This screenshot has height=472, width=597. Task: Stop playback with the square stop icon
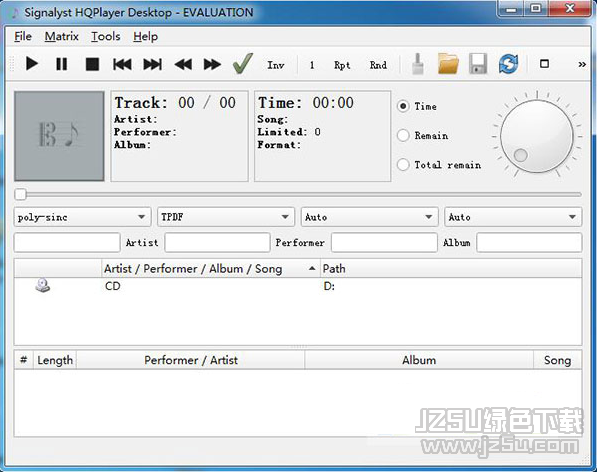[x=92, y=64]
